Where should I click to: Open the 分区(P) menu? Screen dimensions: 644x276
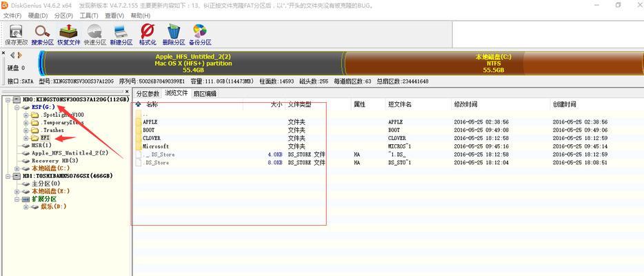(x=63, y=15)
